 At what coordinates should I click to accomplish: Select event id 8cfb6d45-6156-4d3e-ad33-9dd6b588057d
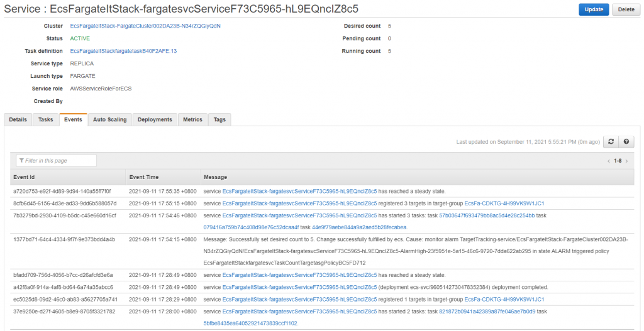point(65,203)
